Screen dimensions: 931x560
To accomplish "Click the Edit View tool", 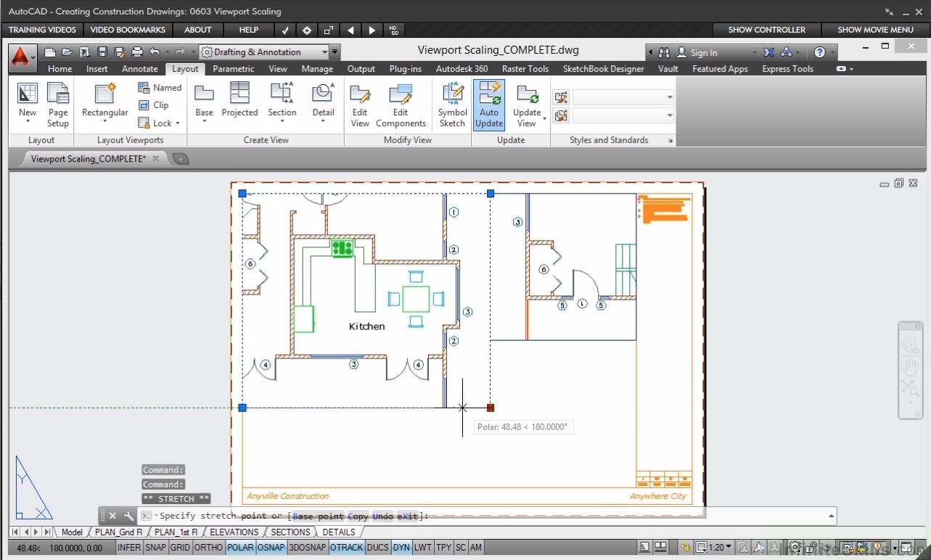I will (361, 105).
